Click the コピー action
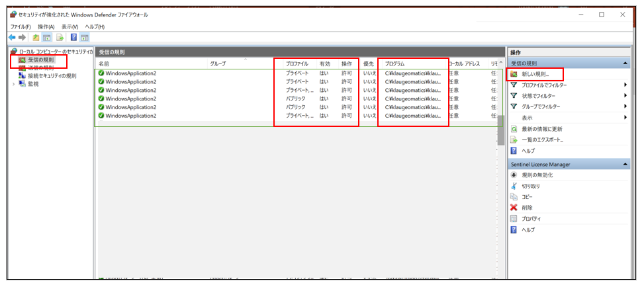 point(528,196)
